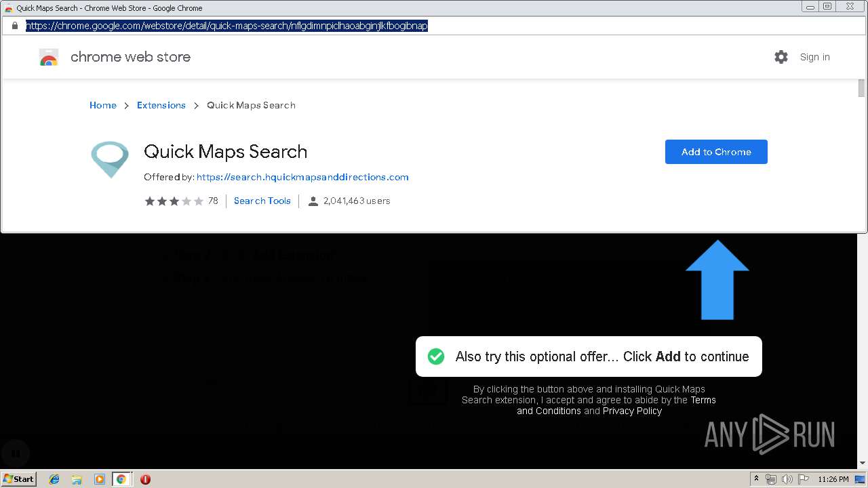Open the media player taskbar icon
868x488 pixels.
coord(100,479)
